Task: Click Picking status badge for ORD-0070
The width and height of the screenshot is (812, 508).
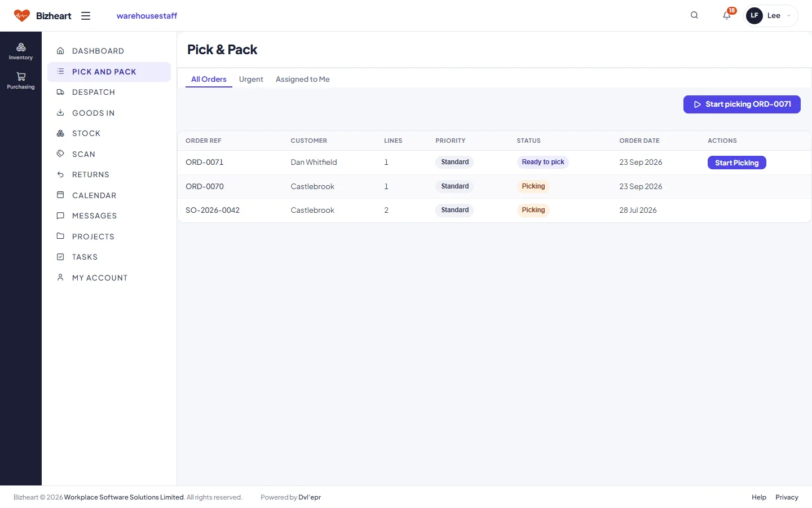Action: click(x=533, y=186)
